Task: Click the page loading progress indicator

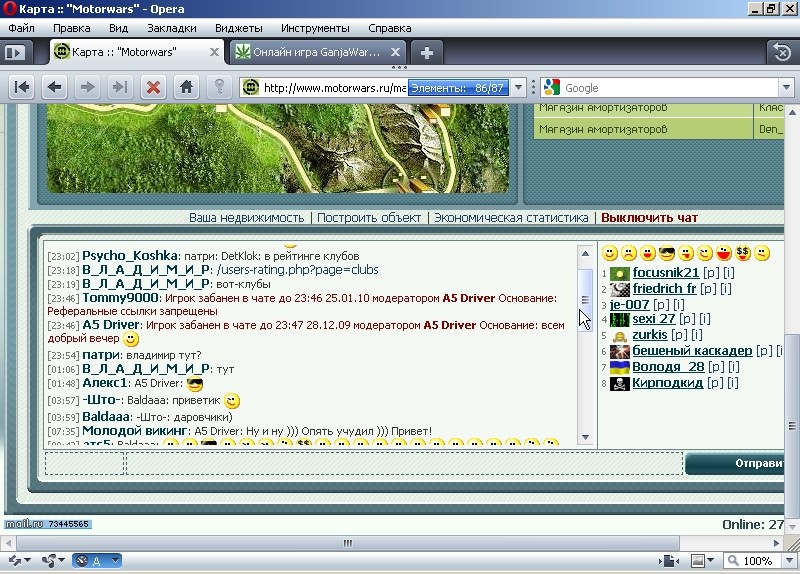Action: pos(458,88)
